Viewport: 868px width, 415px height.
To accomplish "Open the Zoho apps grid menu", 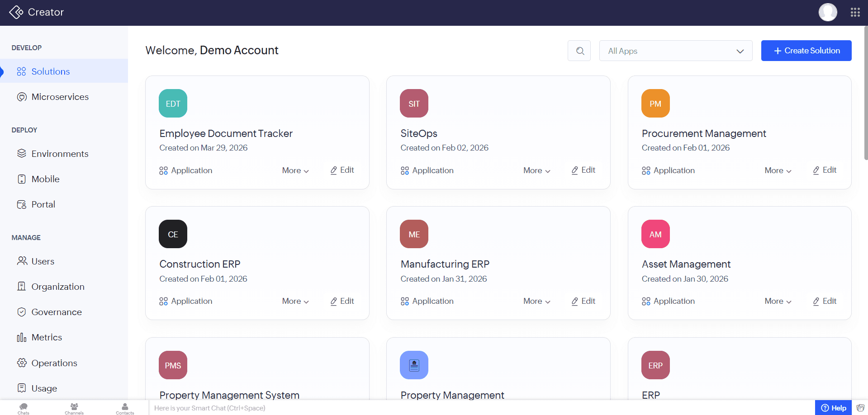I will (x=855, y=12).
